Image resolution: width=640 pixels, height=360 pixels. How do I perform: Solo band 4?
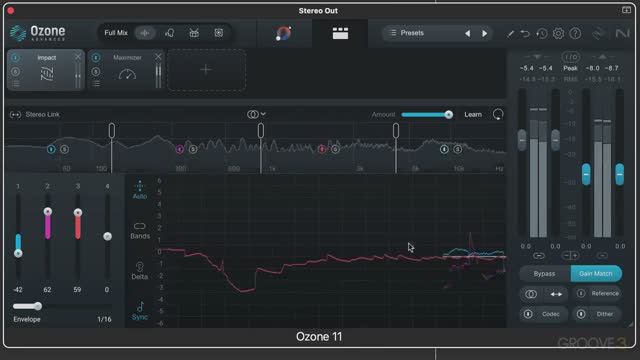point(458,149)
